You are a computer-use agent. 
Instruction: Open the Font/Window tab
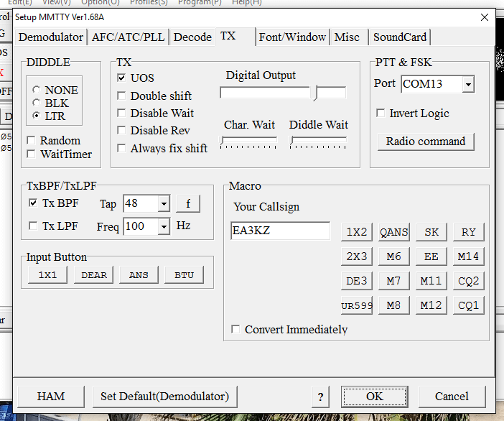292,37
